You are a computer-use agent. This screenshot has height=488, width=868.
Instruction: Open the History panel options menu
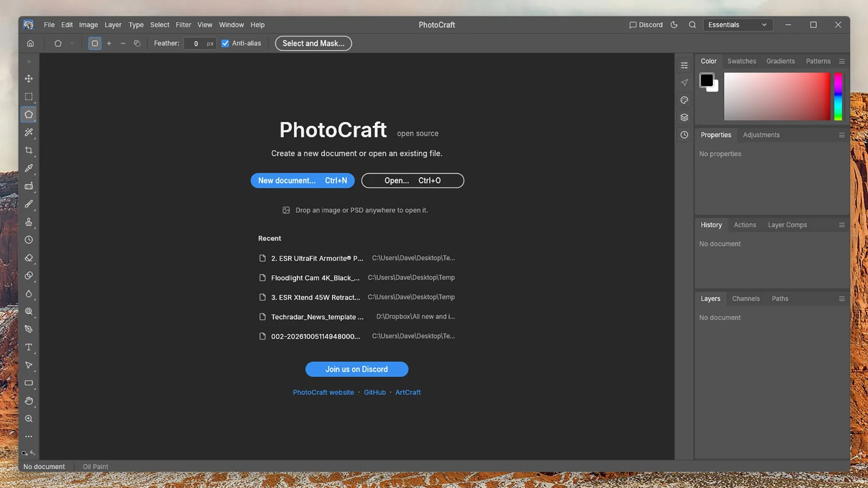click(842, 225)
